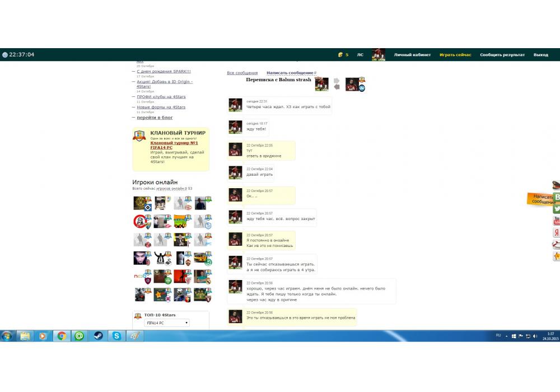560x392 pixels.
Task: Open Steam from the taskbar
Action: pos(97,336)
